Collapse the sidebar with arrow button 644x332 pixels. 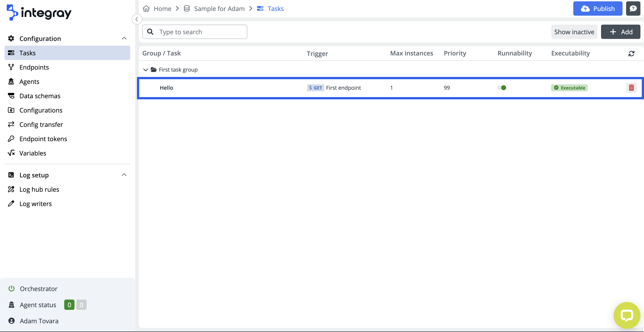[x=137, y=19]
